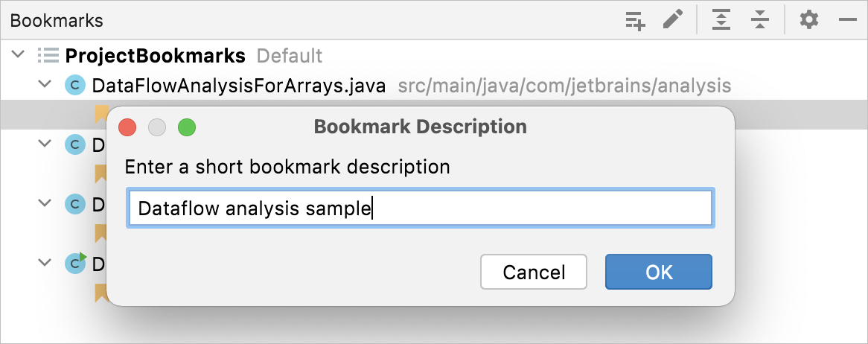Click the DataFlowAnalysisForArrays.java class icon

pyautogui.click(x=75, y=86)
